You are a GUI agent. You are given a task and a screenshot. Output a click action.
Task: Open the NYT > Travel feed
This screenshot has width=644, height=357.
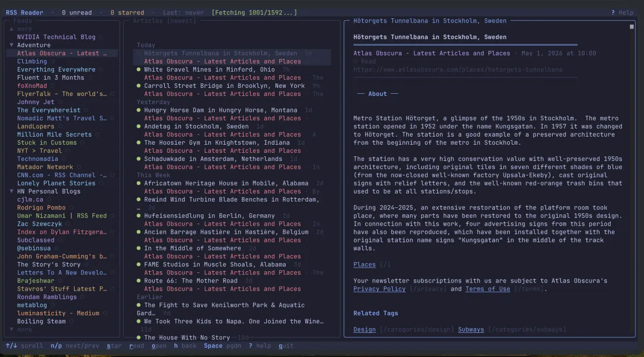tap(40, 151)
